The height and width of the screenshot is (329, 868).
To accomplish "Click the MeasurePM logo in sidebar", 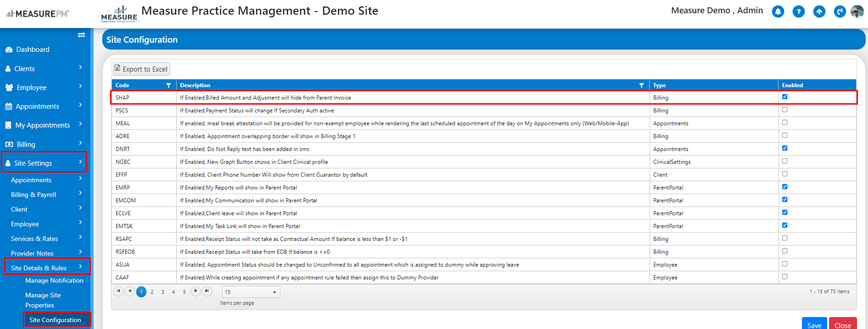I will point(38,14).
